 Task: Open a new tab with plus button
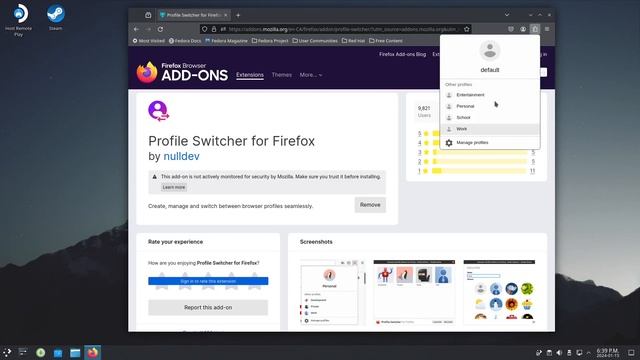pos(238,15)
